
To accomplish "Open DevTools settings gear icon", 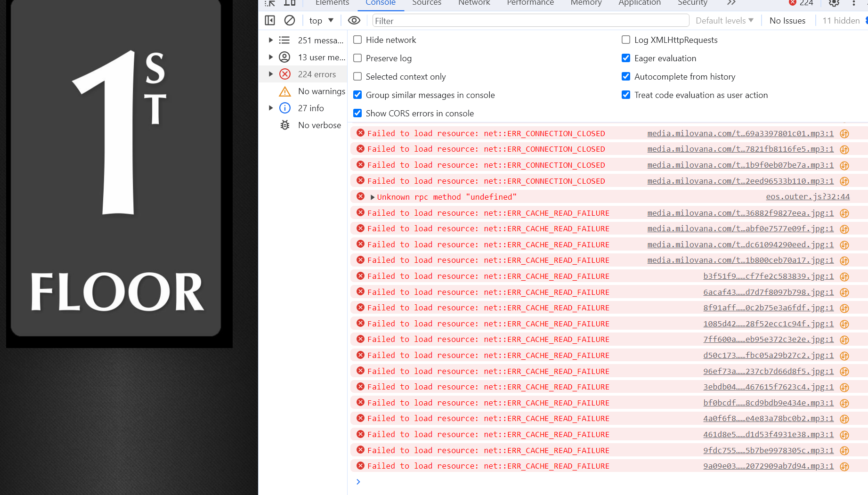I will [x=834, y=3].
